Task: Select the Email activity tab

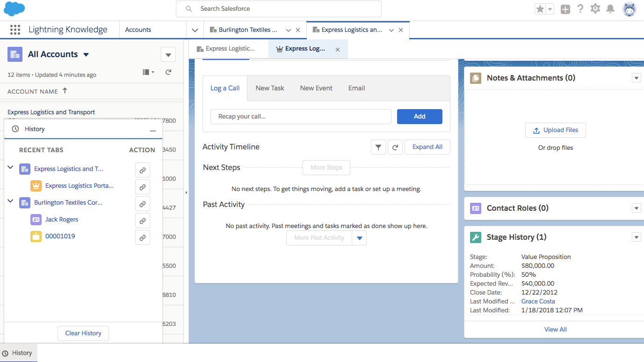Action: tap(356, 88)
